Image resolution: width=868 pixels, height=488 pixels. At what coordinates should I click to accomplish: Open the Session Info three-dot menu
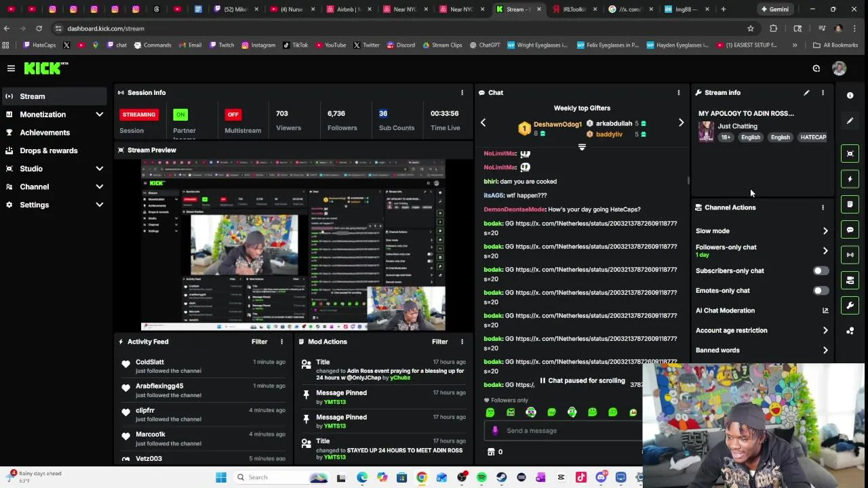pos(462,93)
